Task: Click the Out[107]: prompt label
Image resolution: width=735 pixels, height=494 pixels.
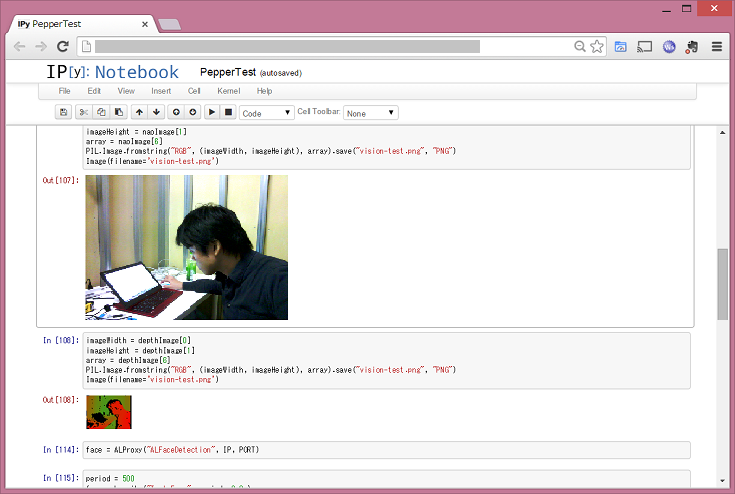Action: tap(60, 180)
